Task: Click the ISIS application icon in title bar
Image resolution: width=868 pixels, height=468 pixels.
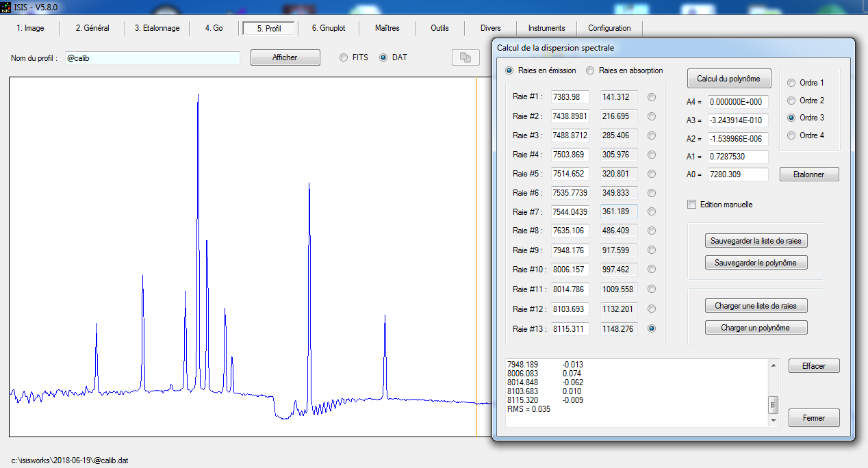Action: [x=6, y=6]
